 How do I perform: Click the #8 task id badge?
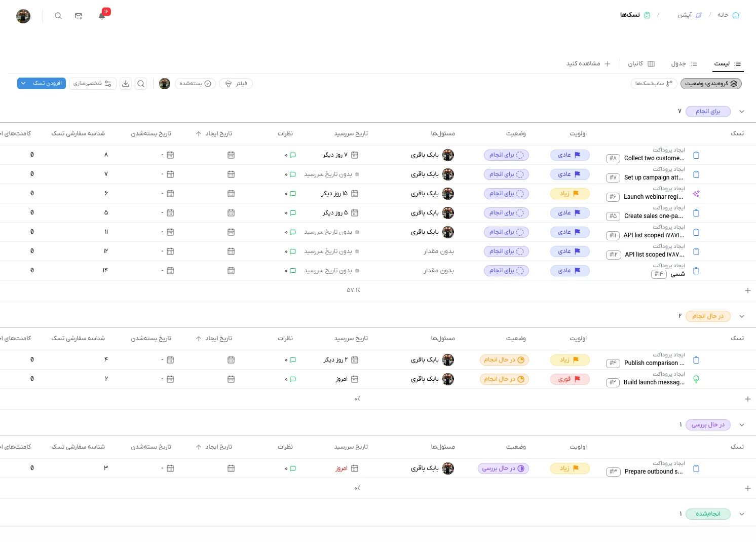coord(613,158)
